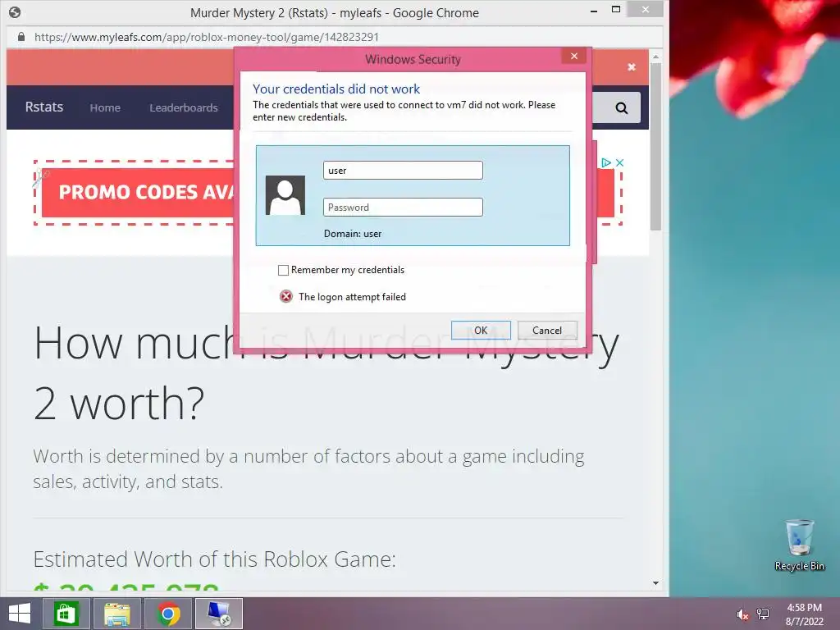
Task: Click the globe icon in Chrome title bar
Action: pos(15,12)
